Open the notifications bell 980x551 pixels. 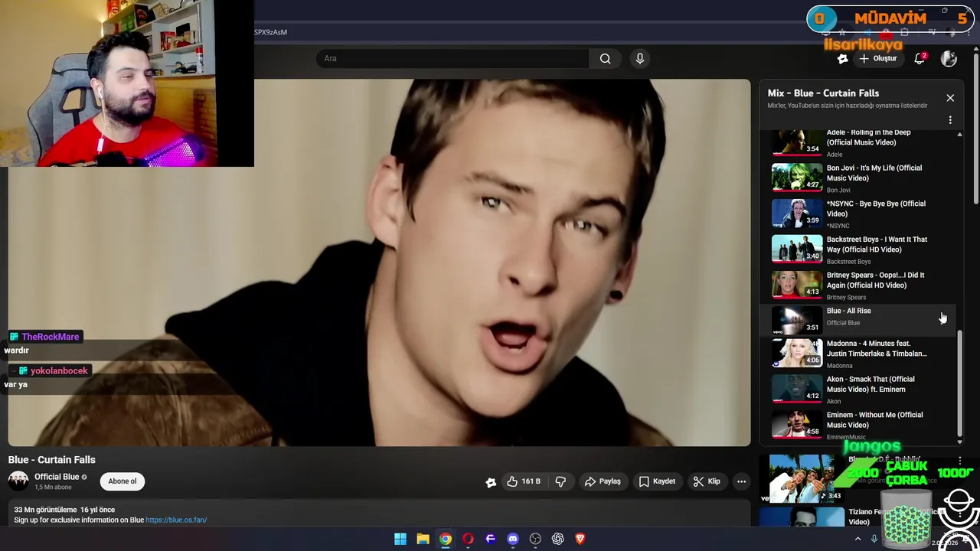(x=920, y=58)
